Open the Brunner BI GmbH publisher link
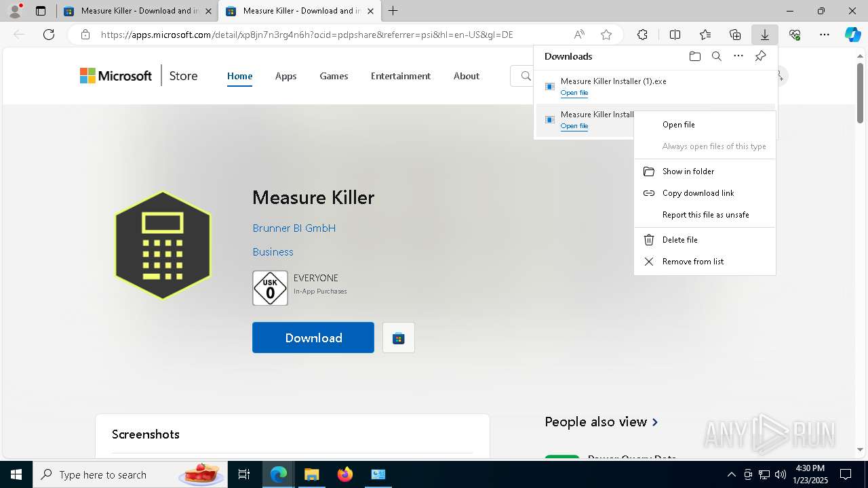Viewport: 868px width, 488px height. (x=294, y=228)
